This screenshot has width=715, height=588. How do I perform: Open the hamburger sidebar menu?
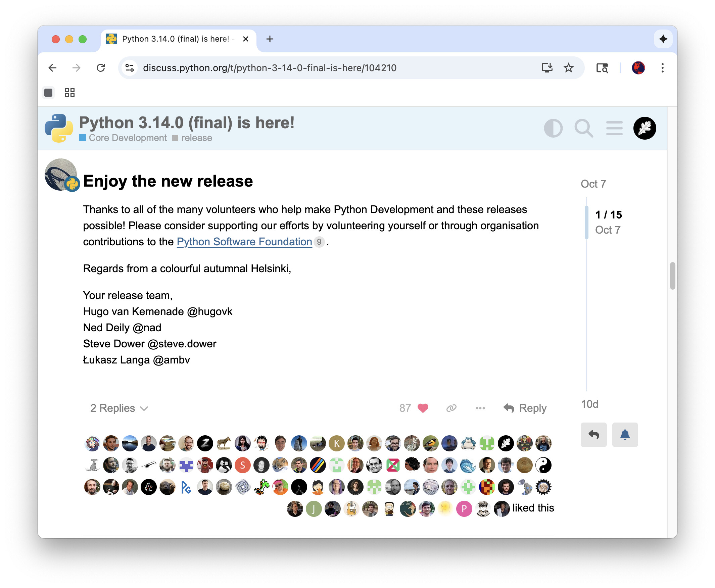(614, 128)
